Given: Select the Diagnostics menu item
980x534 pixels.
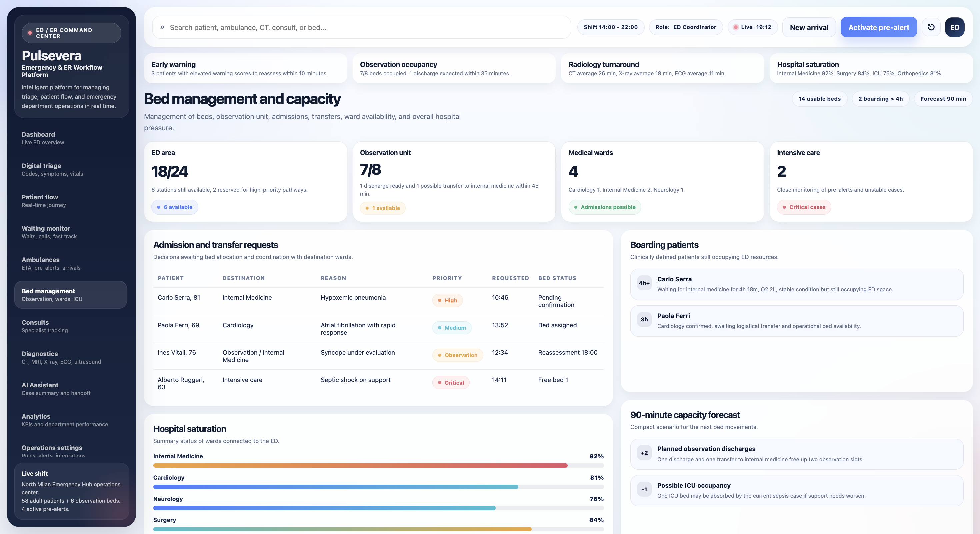Looking at the screenshot, I should click(x=70, y=358).
